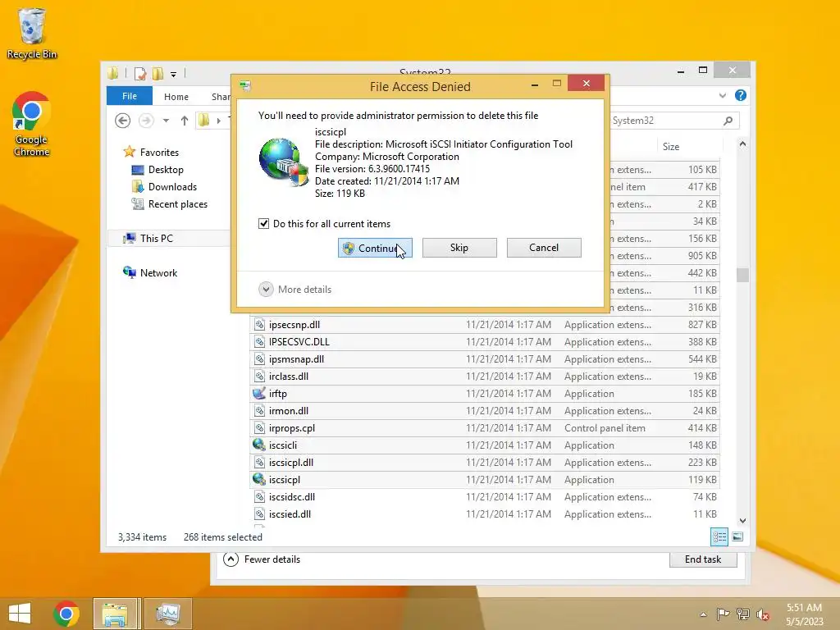Click the Continue button in dialog
Image resolution: width=840 pixels, height=630 pixels.
(x=375, y=248)
